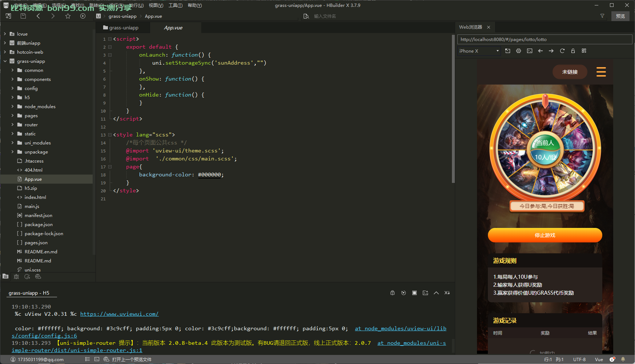Save the file using the floppy icon
Screen dimensions: 635x364
(x=23, y=16)
